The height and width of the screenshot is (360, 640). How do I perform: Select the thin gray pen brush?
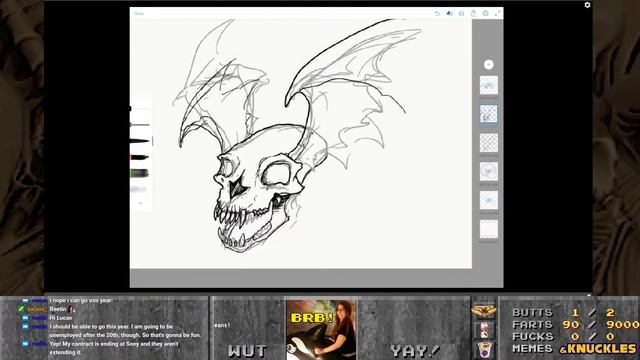[x=140, y=124]
